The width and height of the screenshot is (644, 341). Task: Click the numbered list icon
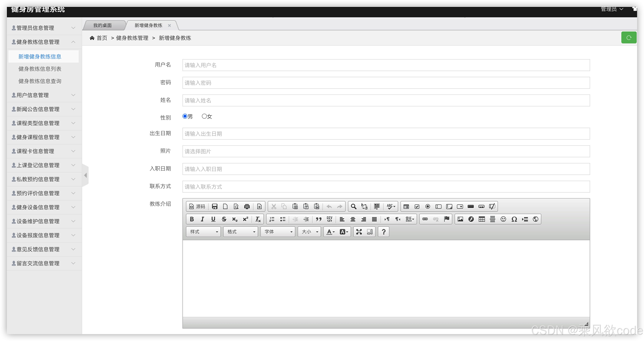click(272, 219)
